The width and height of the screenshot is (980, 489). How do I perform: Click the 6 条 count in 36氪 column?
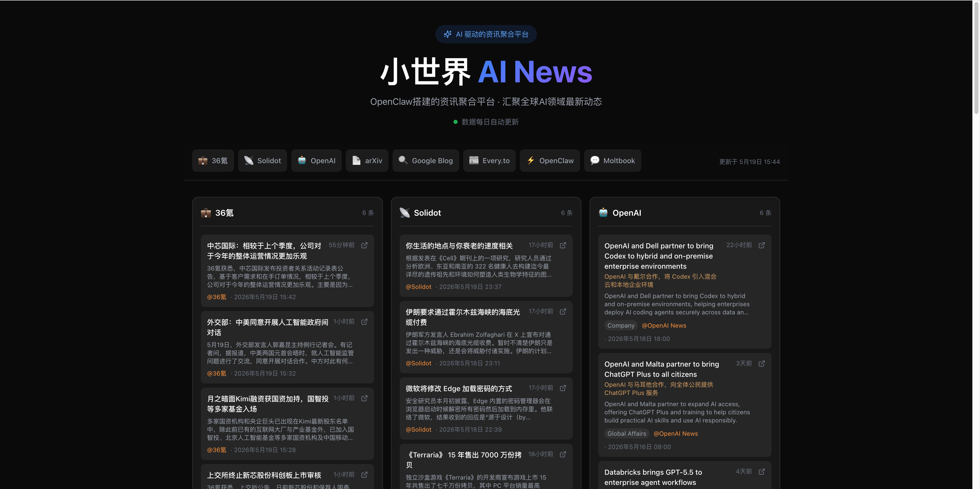tap(368, 213)
